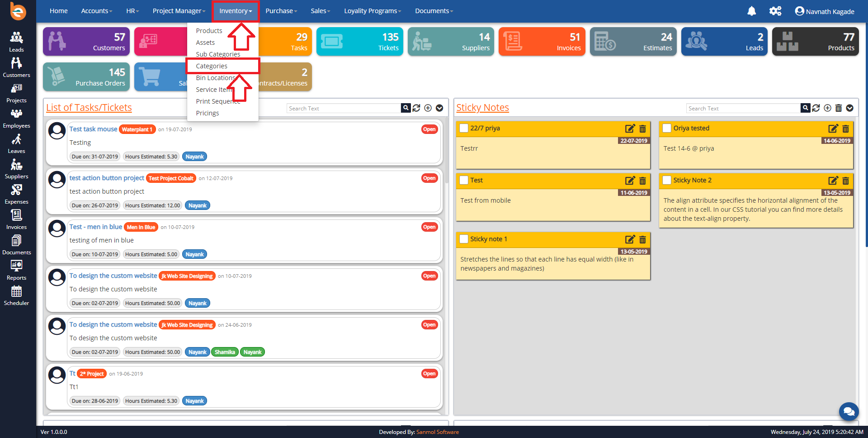Screen dimensions: 868x438
Task: Open Leaves from the sidebar
Action: pos(17,143)
